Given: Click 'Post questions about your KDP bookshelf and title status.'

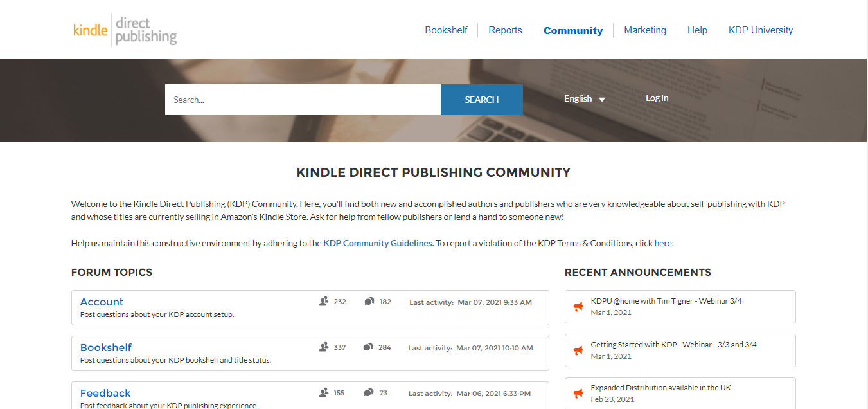Looking at the screenshot, I should coord(175,360).
